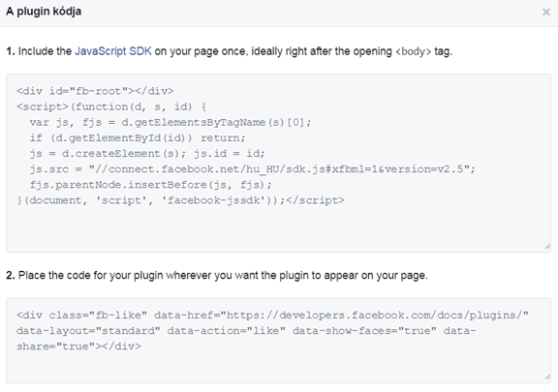Click the fjs.parentNode.insertBefore line
Viewport: 558px width, 392px height.
(150, 185)
